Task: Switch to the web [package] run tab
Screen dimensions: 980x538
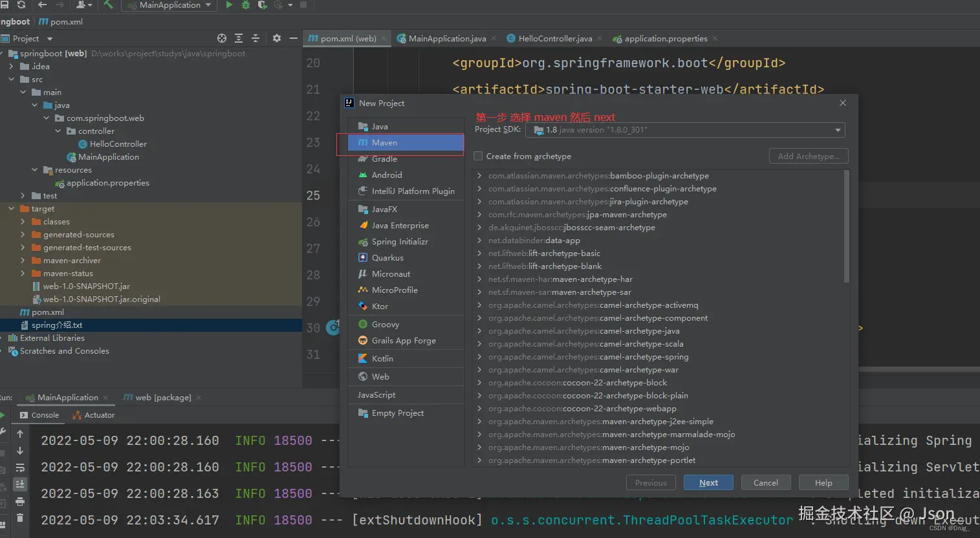Action: (x=162, y=398)
